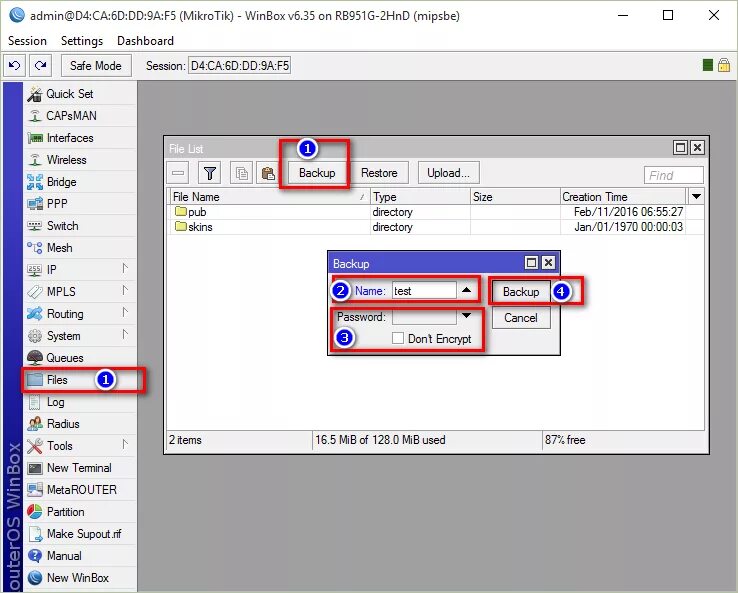
Task: Close the Backup dialog window
Action: 548,263
